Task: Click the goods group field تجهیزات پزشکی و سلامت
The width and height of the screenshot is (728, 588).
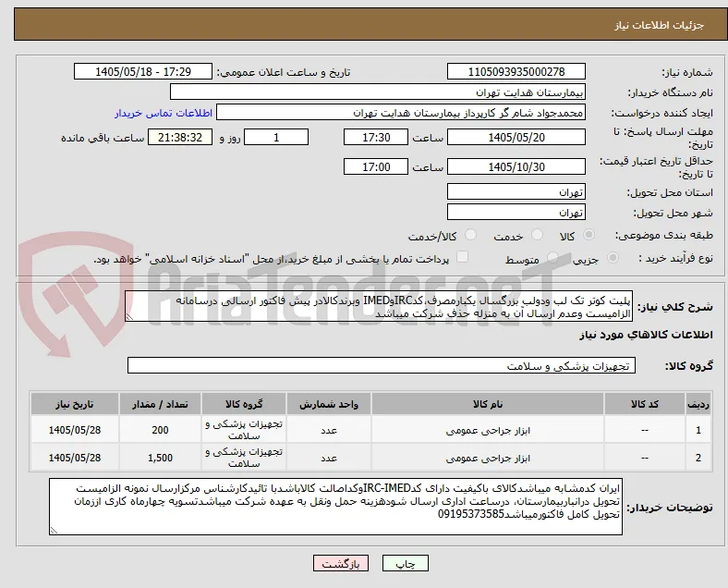Action: pos(382,365)
